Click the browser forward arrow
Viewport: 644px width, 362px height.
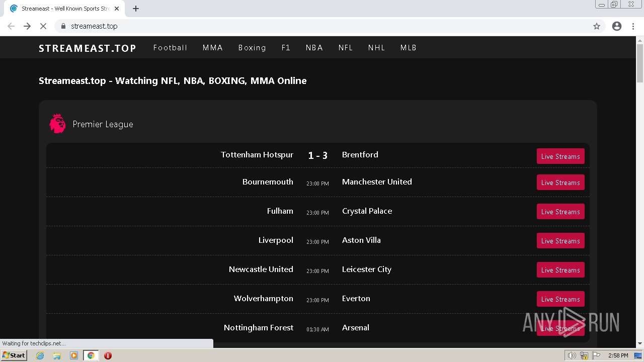tap(27, 26)
